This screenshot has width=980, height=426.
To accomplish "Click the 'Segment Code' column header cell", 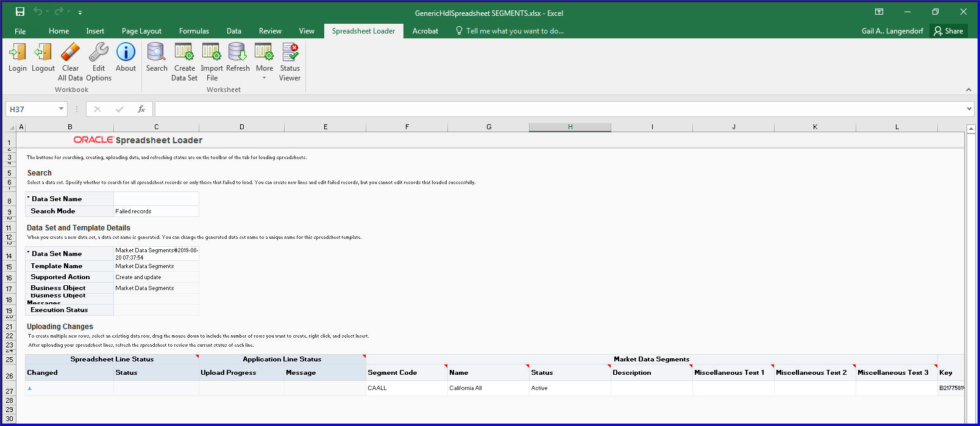I will point(407,372).
